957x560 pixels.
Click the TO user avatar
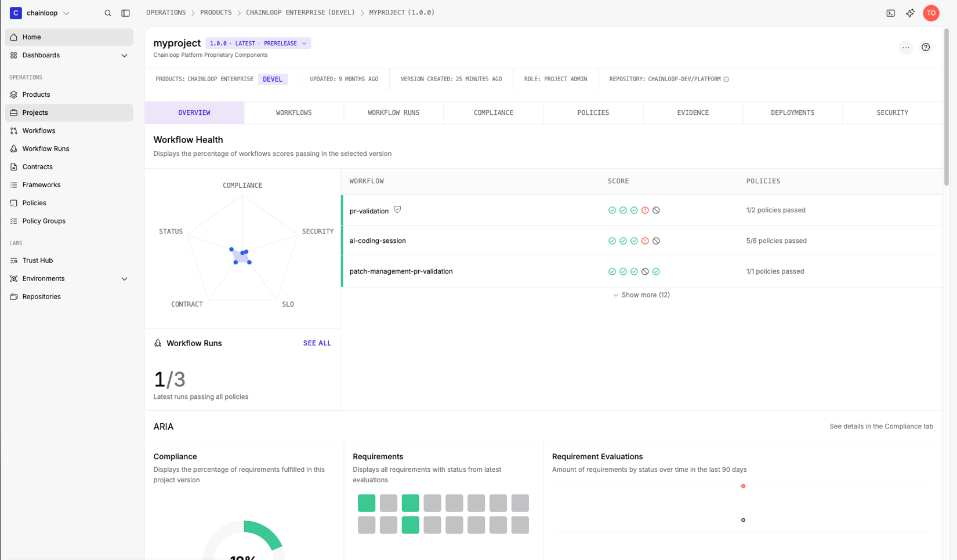point(931,13)
